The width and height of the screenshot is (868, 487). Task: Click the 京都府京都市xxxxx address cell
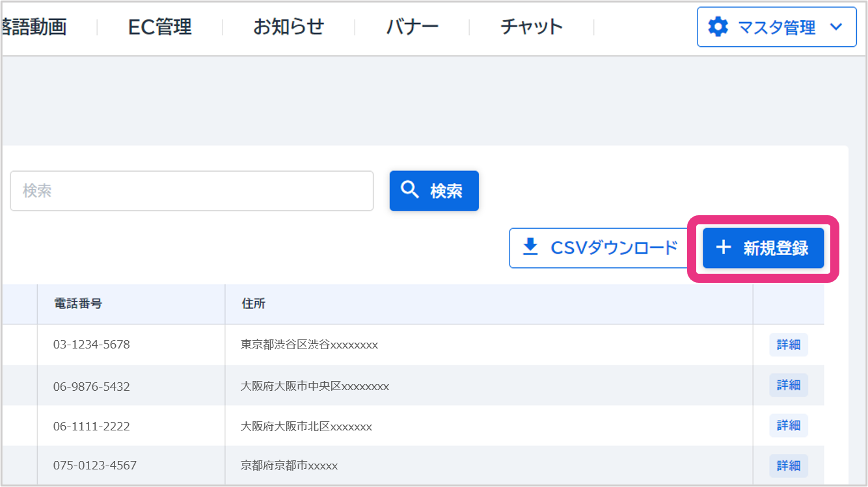(x=289, y=466)
